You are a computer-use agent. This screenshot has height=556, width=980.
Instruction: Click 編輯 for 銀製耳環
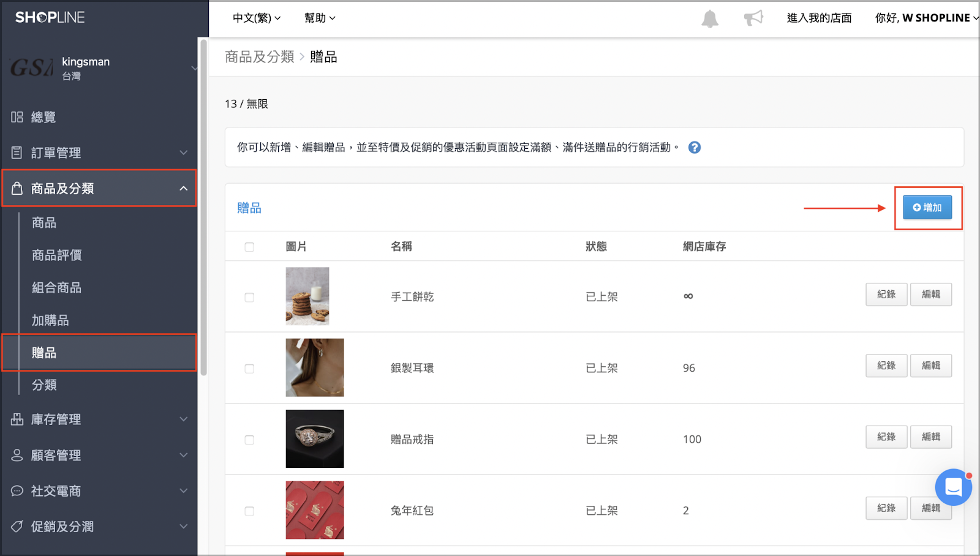(931, 366)
